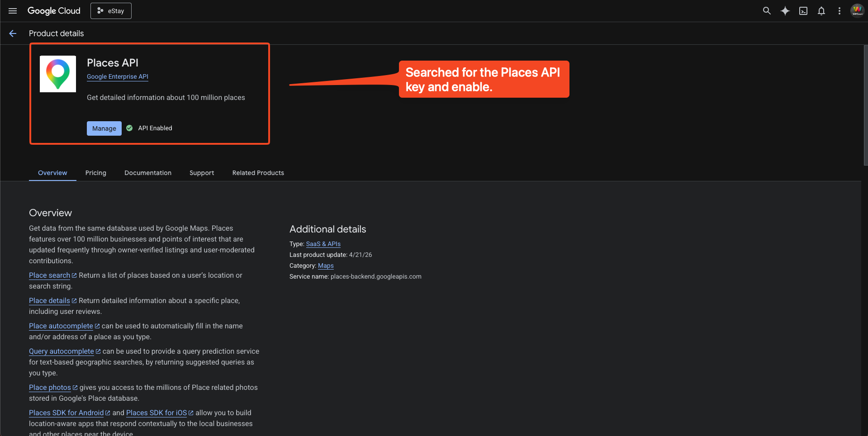Switch to the Pricing tab
The image size is (868, 436).
click(96, 173)
